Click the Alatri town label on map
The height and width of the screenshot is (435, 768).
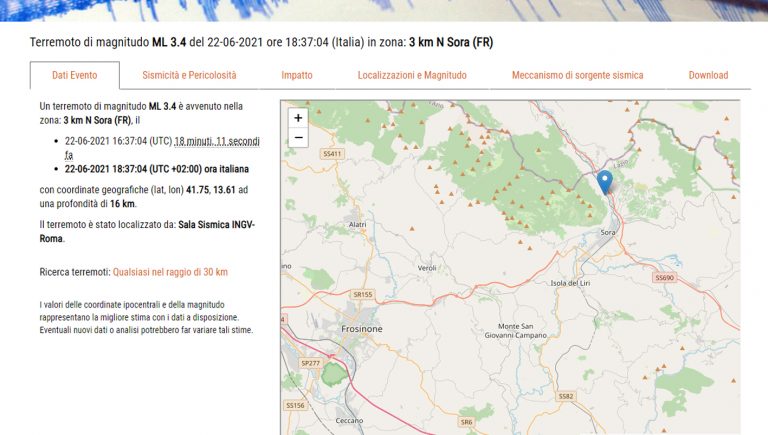tap(357, 225)
